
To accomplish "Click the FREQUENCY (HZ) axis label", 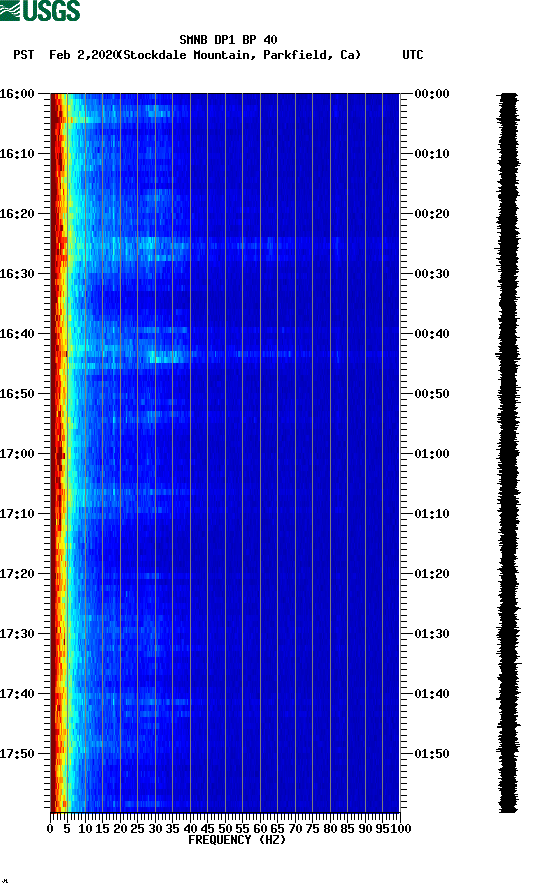I will tap(237, 840).
